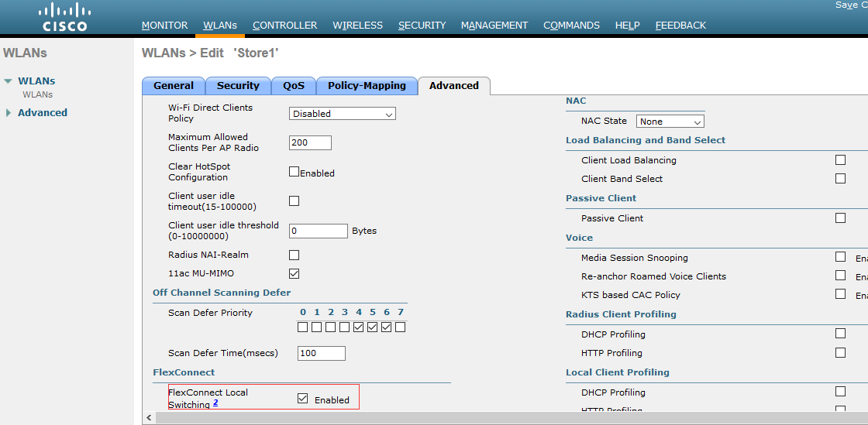Image resolution: width=868 pixels, height=425 pixels.
Task: Check Scan Defer Priority 1 box
Action: click(317, 327)
